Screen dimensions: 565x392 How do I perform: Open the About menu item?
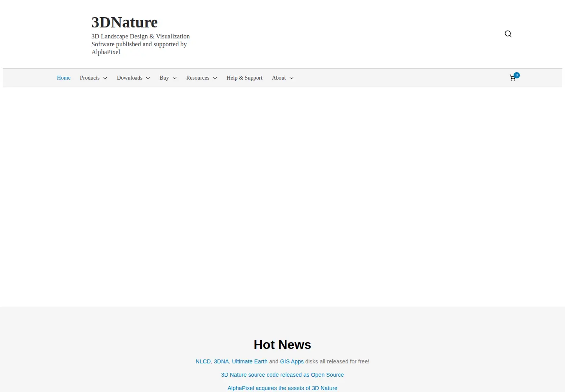coord(279,78)
